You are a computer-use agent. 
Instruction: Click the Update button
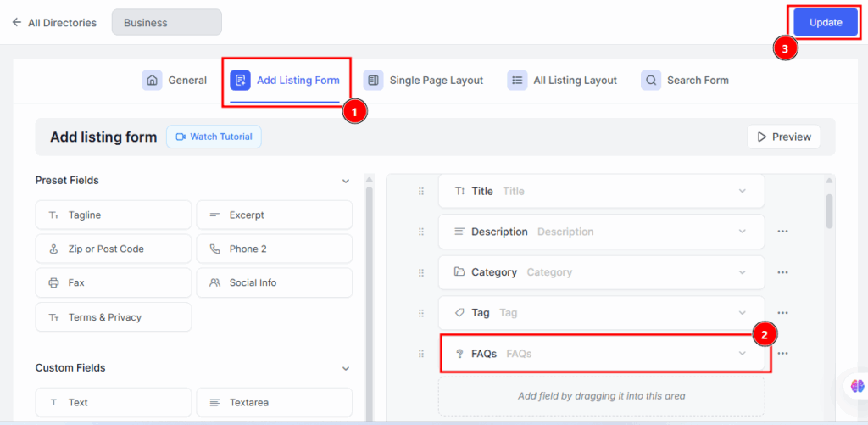(825, 23)
